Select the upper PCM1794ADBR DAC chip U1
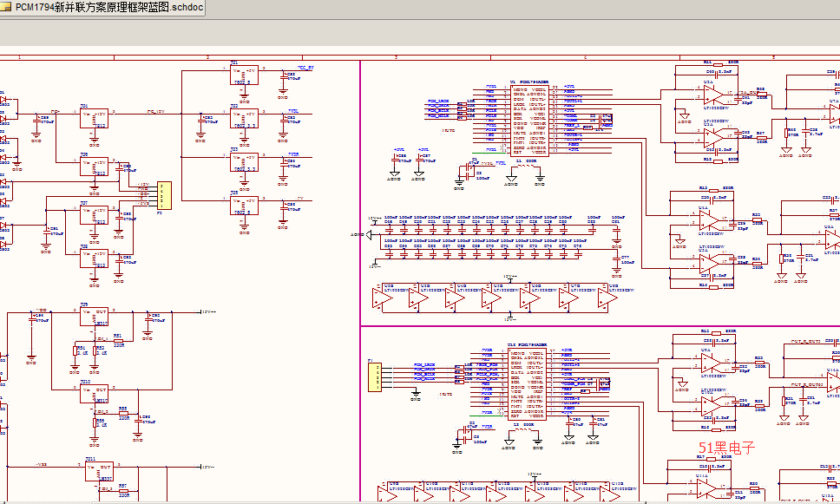 528,121
